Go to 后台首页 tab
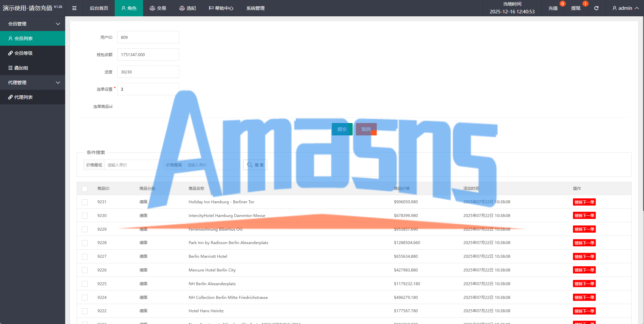The image size is (644, 324). [x=99, y=8]
